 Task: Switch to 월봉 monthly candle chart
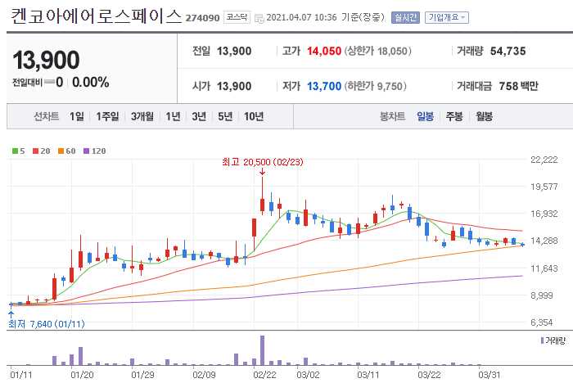click(485, 116)
